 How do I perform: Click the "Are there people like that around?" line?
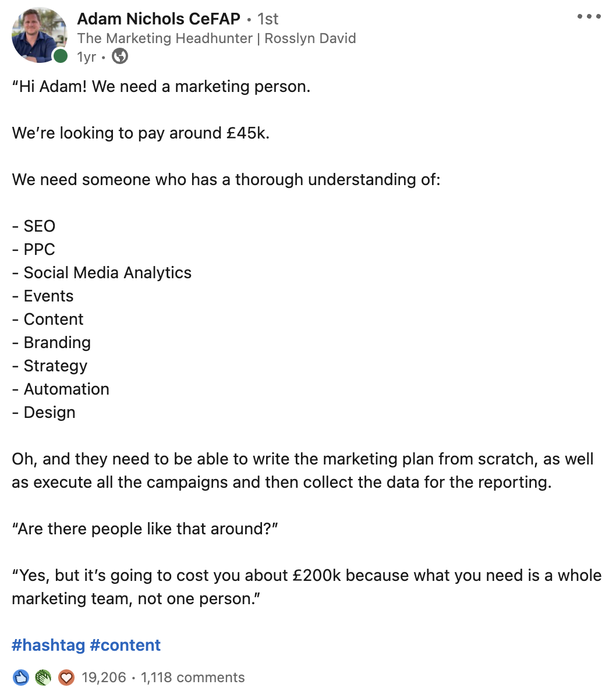tap(145, 529)
